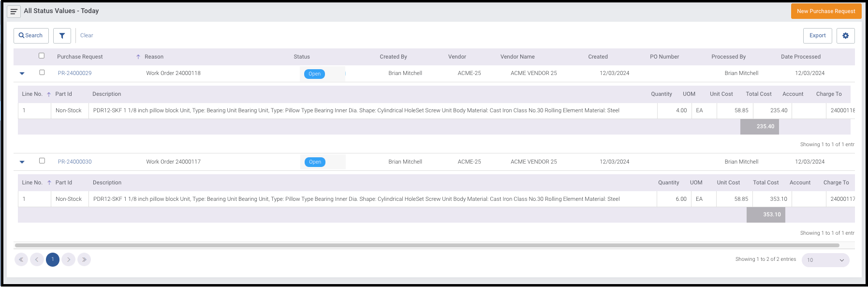Screen dimensions: 868x287
Task: Open grid settings gear icon
Action: (846, 35)
